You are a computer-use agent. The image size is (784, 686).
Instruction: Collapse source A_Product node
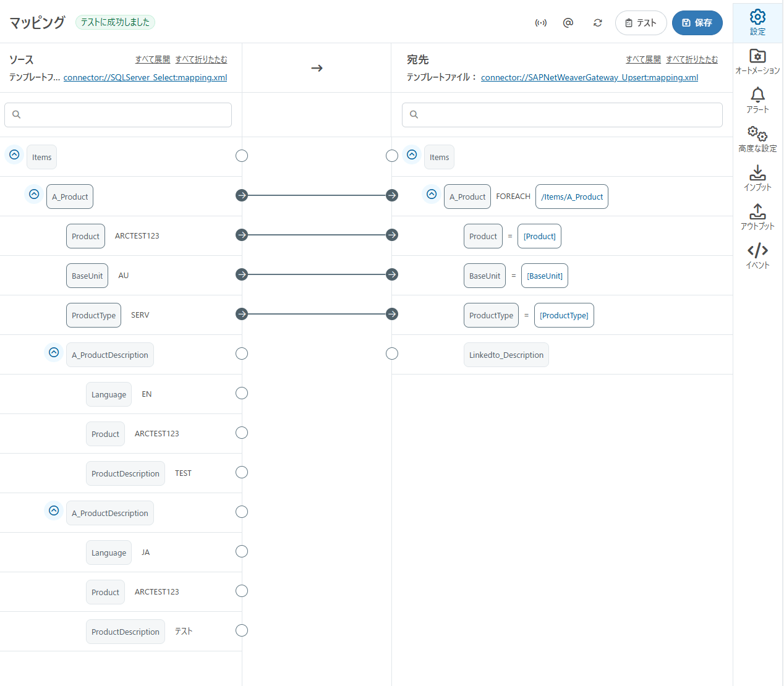pos(34,194)
